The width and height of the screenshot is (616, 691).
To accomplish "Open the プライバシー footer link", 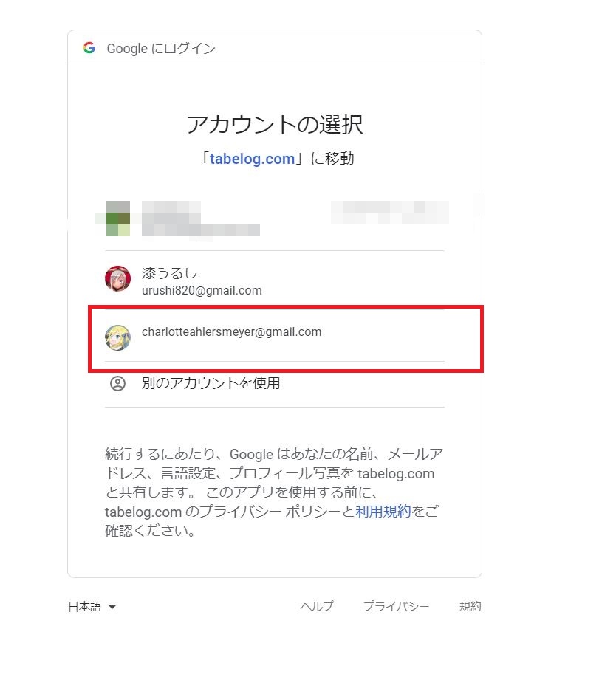I will click(396, 606).
